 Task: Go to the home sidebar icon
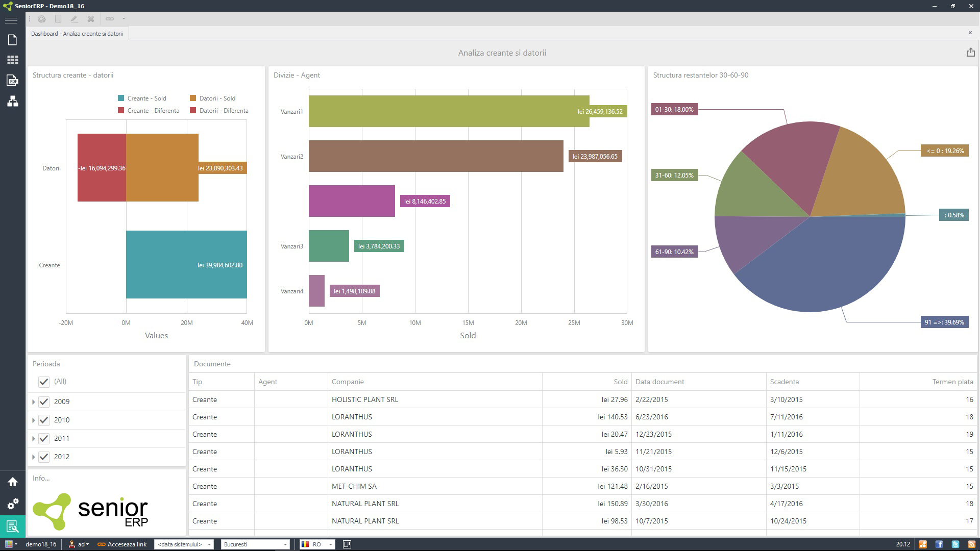point(12,482)
